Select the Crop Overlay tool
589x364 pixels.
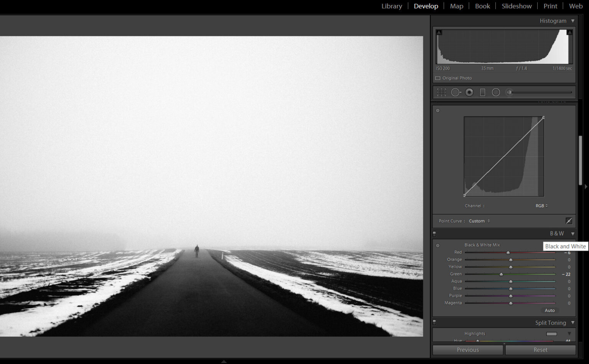tap(441, 92)
